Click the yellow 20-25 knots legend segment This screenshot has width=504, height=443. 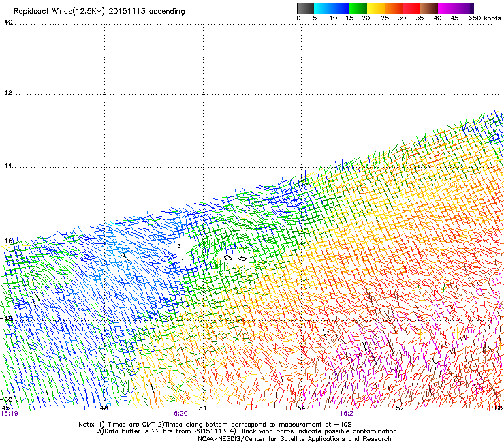click(x=376, y=8)
